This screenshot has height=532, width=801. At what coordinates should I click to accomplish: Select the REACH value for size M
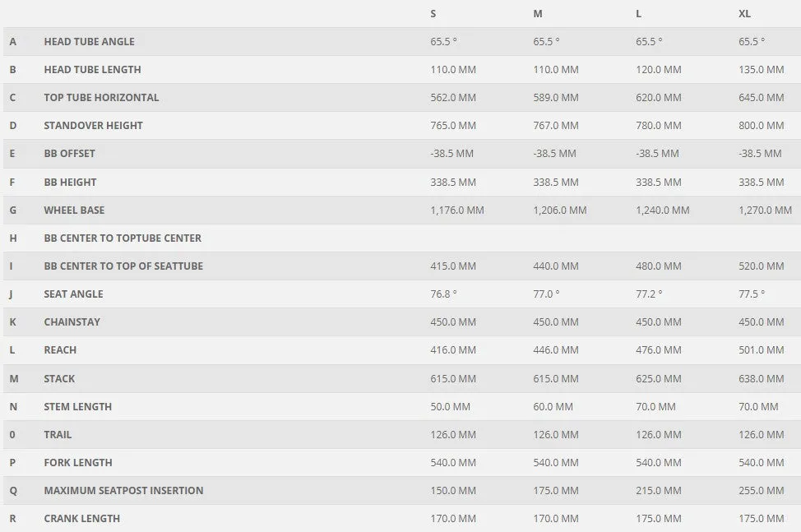click(x=555, y=350)
